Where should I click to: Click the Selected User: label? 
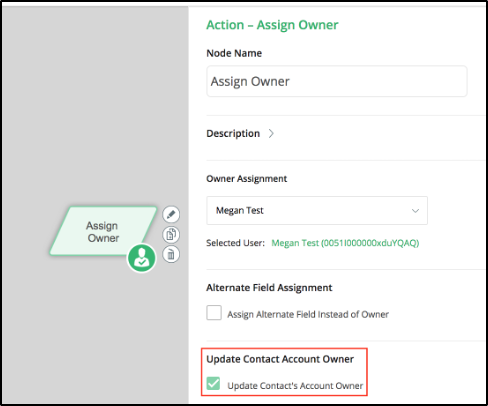235,243
